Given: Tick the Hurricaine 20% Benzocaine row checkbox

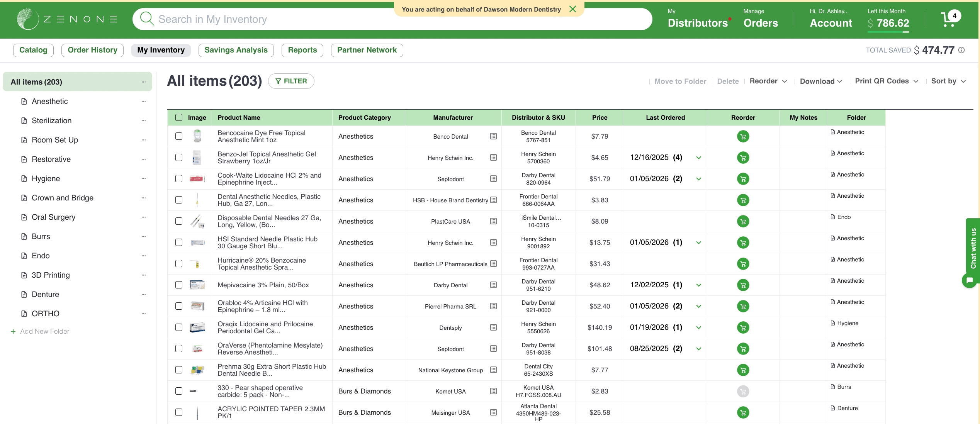Looking at the screenshot, I should click(179, 264).
